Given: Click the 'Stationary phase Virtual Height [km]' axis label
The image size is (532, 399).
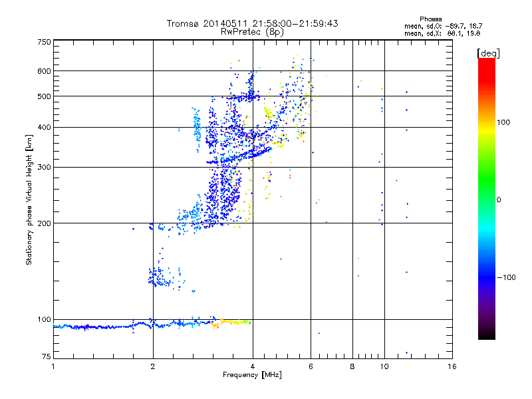Looking at the screenshot, I should pos(29,199).
